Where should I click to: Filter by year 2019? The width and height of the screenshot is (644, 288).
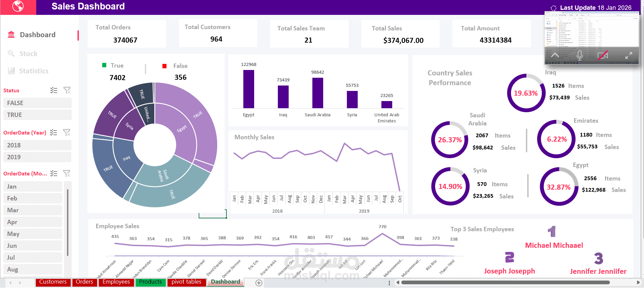tap(38, 157)
